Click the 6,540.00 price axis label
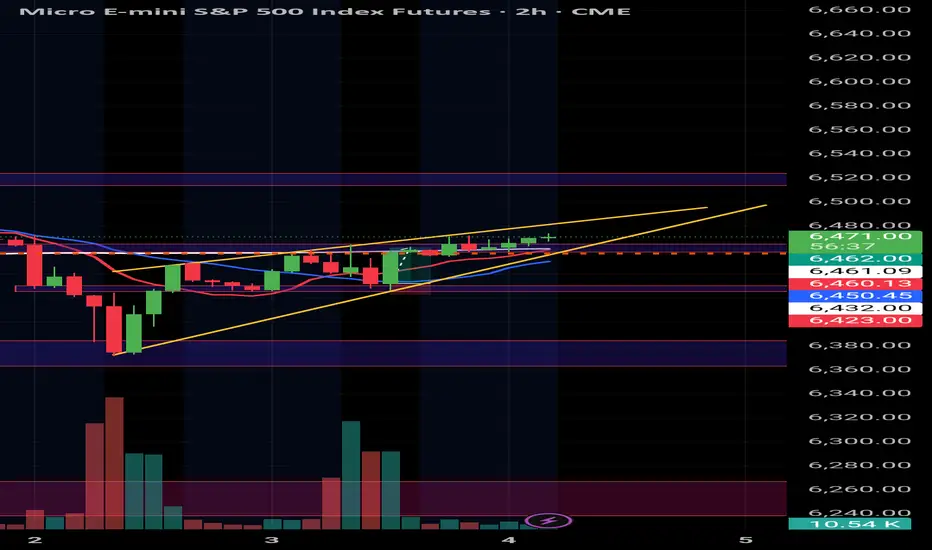This screenshot has width=932, height=550. [x=859, y=153]
